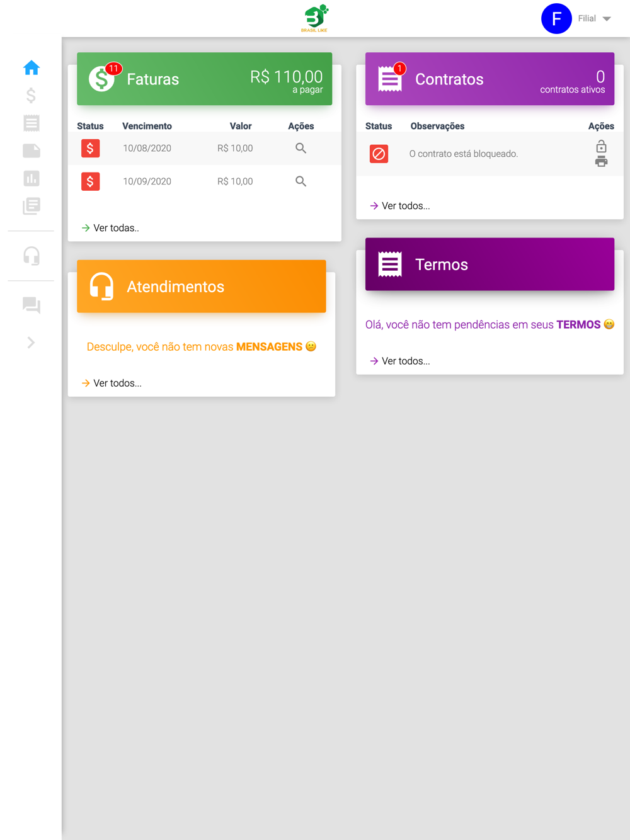Open the chat bubbles sidebar icon

click(x=31, y=305)
